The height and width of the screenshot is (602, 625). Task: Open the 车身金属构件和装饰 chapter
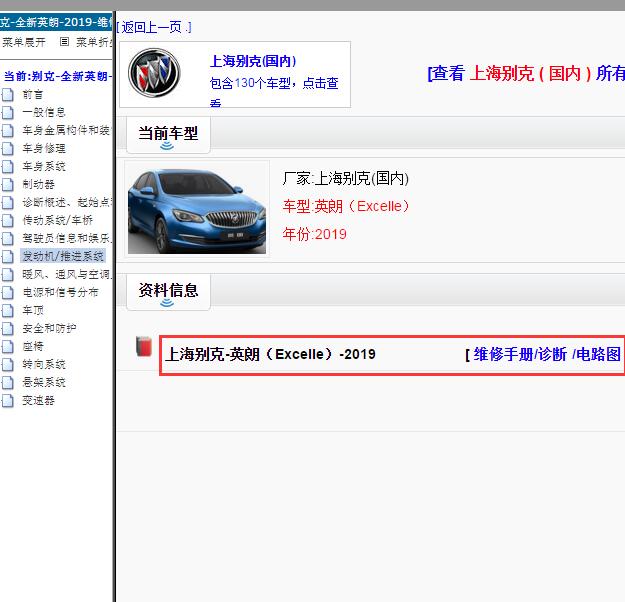tap(67, 130)
